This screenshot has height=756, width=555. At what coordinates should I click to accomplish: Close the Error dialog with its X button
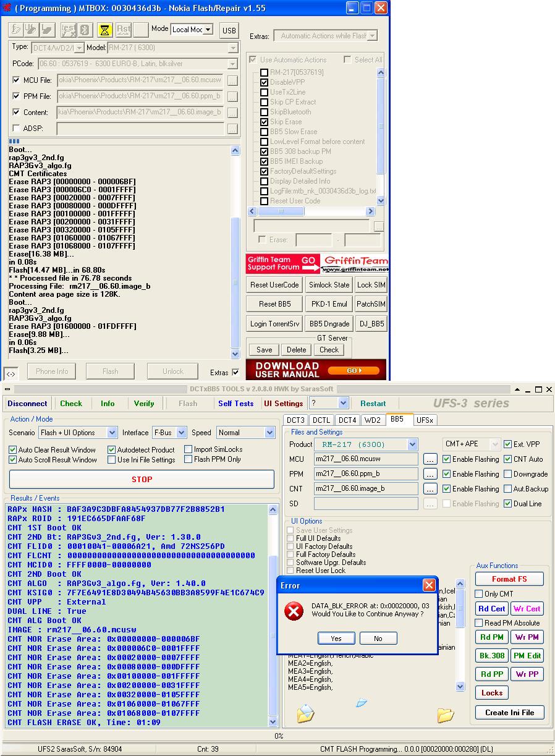(x=429, y=585)
